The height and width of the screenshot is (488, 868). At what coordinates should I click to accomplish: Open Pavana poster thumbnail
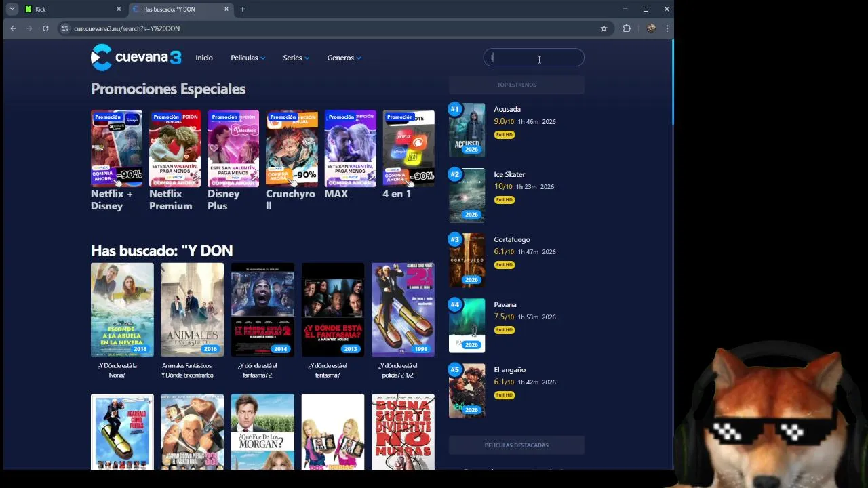click(x=467, y=325)
